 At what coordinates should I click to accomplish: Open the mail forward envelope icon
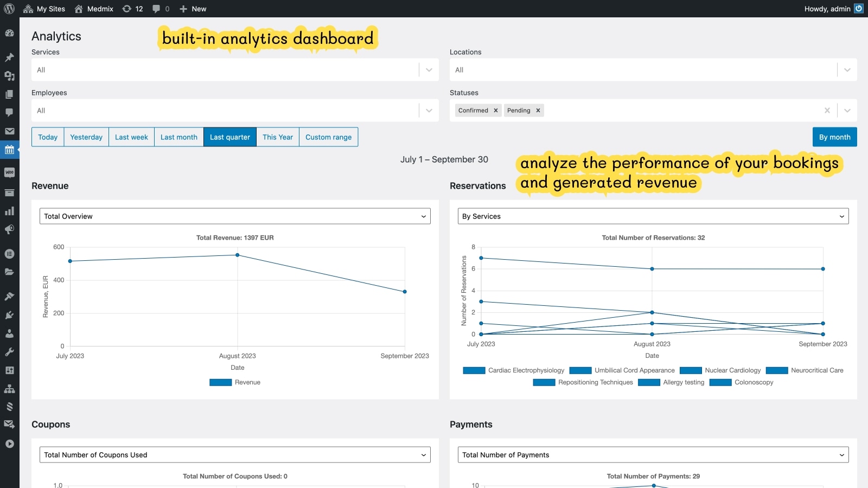tap(9, 425)
